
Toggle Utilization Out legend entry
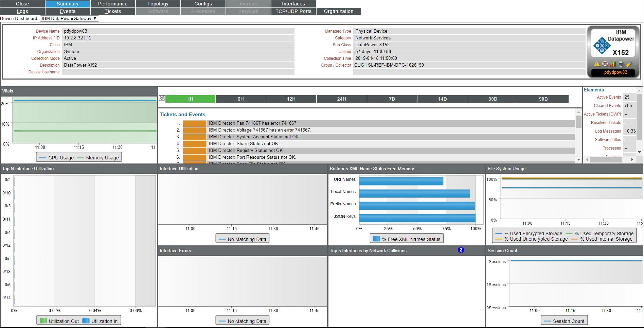point(59,321)
